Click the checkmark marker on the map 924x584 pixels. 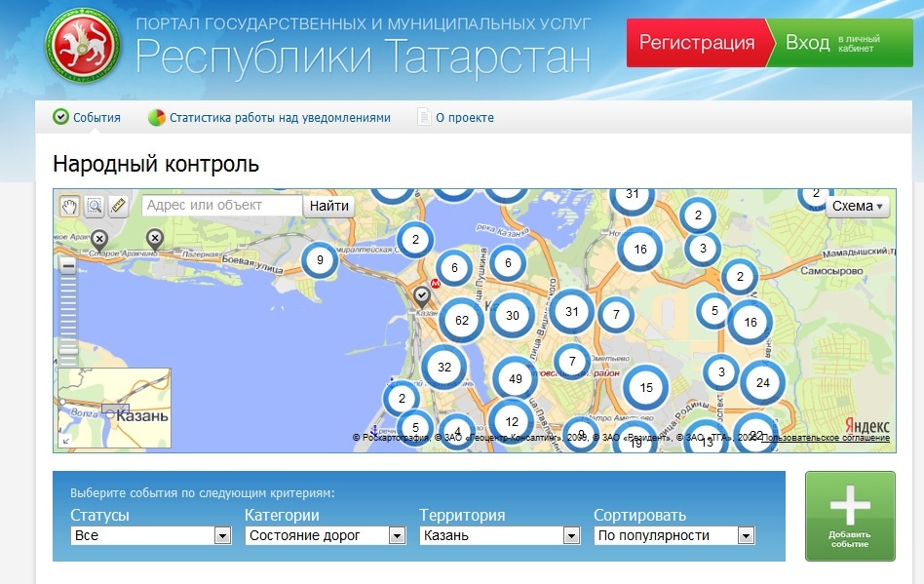[422, 294]
